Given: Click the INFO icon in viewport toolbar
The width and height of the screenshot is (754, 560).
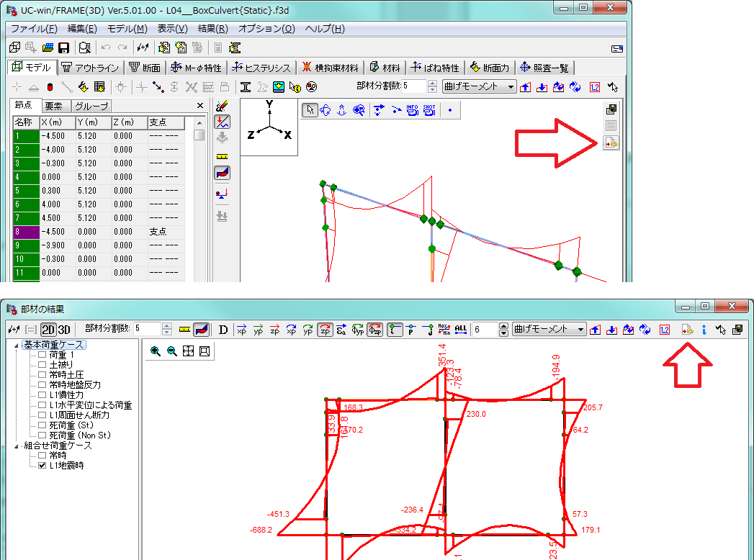Looking at the screenshot, I should (x=412, y=110).
